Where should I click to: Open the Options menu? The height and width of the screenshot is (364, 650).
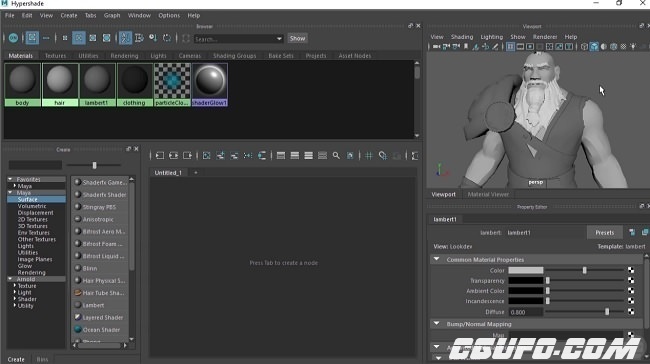pyautogui.click(x=169, y=15)
